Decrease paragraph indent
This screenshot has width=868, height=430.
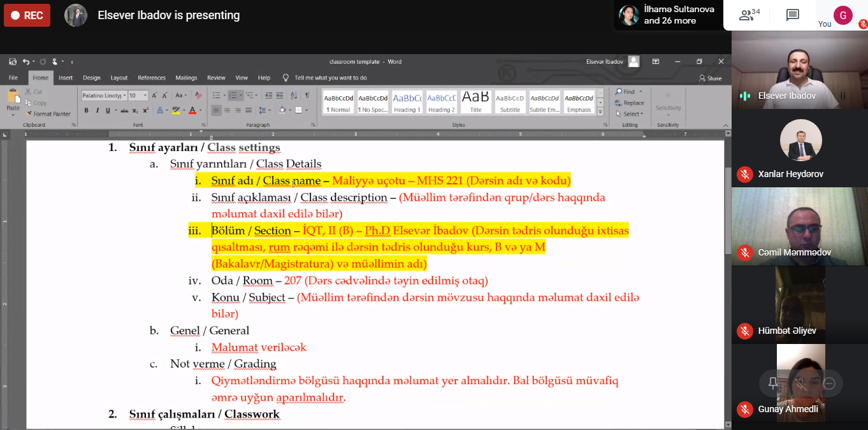268,96
